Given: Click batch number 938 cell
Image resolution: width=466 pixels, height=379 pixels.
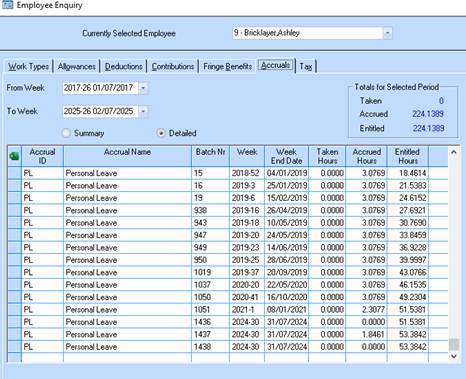Looking at the screenshot, I should pos(210,210).
